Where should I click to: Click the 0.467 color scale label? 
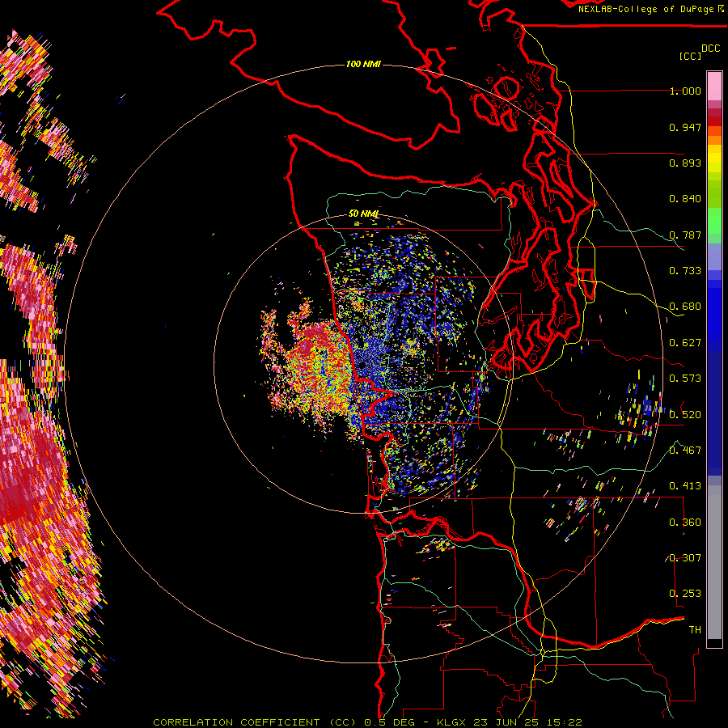685,451
